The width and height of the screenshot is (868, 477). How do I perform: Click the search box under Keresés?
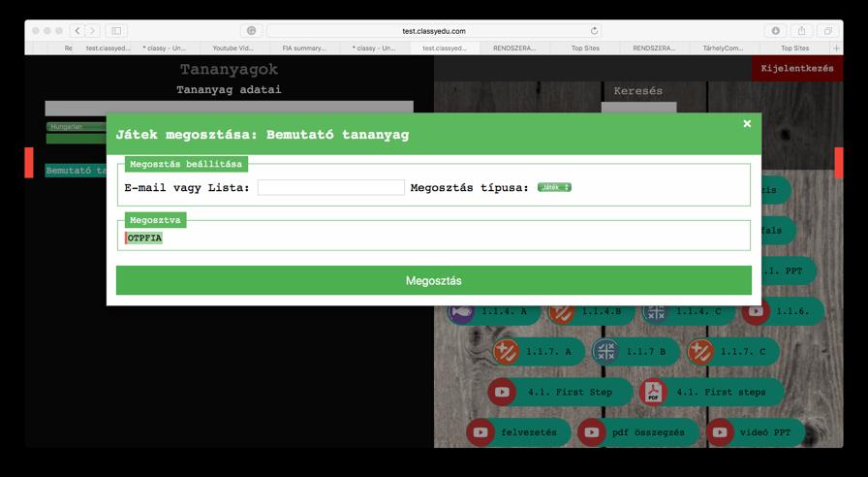click(x=638, y=108)
